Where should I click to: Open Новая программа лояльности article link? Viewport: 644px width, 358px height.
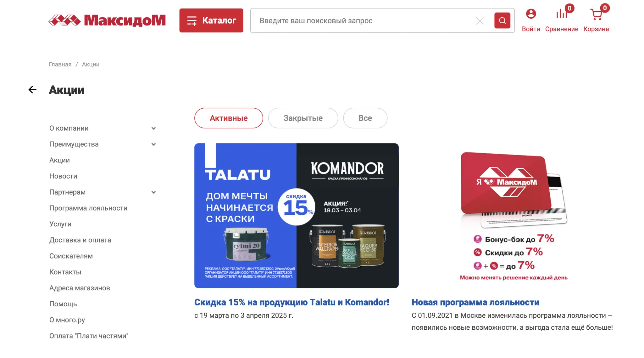tap(475, 302)
